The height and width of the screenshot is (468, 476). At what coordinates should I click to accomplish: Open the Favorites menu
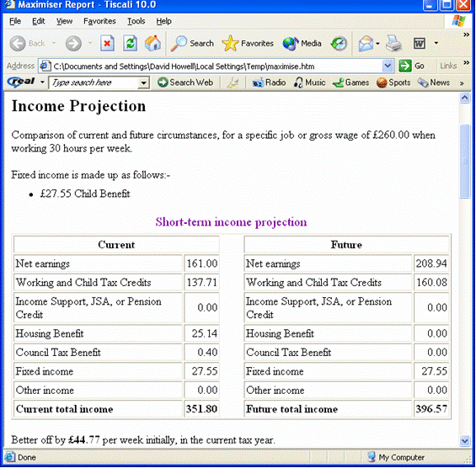(99, 21)
